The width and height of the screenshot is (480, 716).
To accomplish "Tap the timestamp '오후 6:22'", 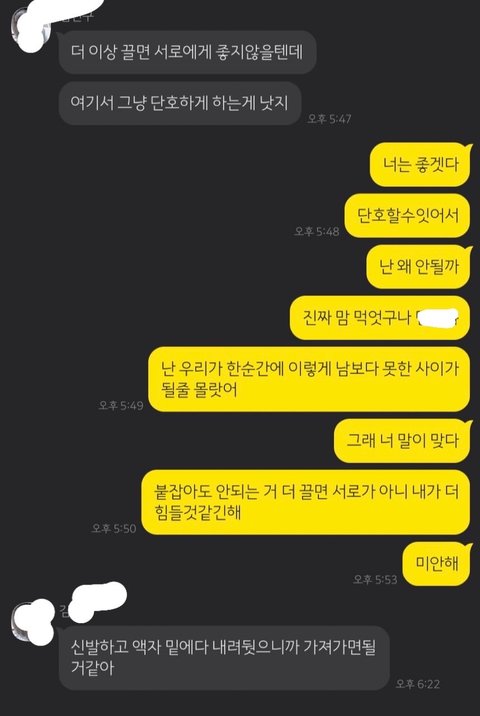I will point(417,684).
